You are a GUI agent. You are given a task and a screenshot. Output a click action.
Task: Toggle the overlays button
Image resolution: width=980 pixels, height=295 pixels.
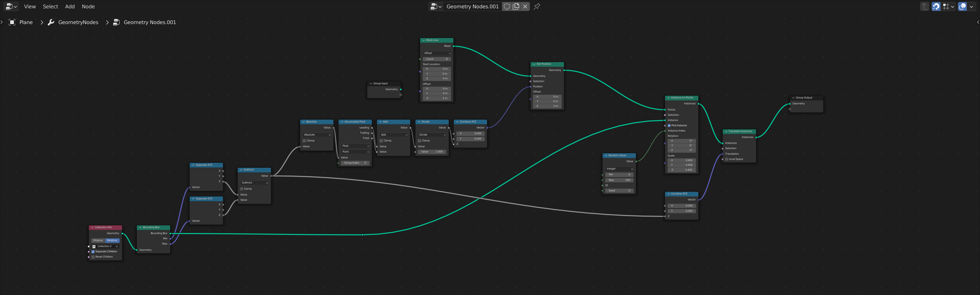pos(962,6)
